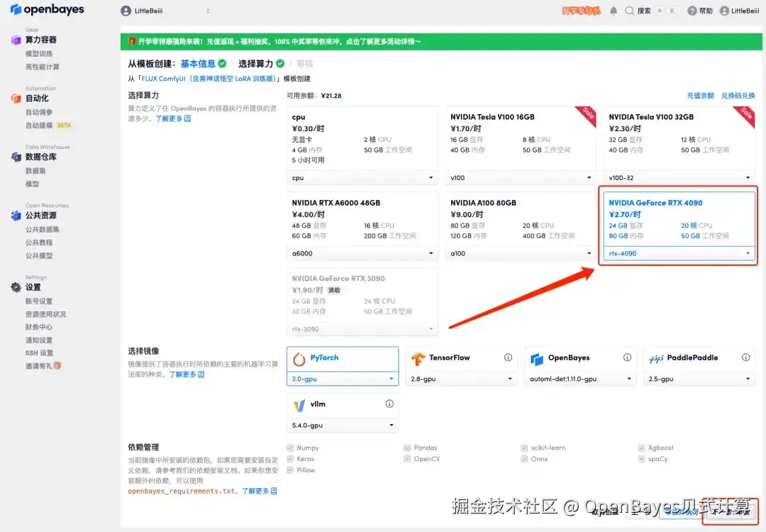Open the rtx-4090 resource dropdown
The image size is (766, 532).
[x=679, y=253]
